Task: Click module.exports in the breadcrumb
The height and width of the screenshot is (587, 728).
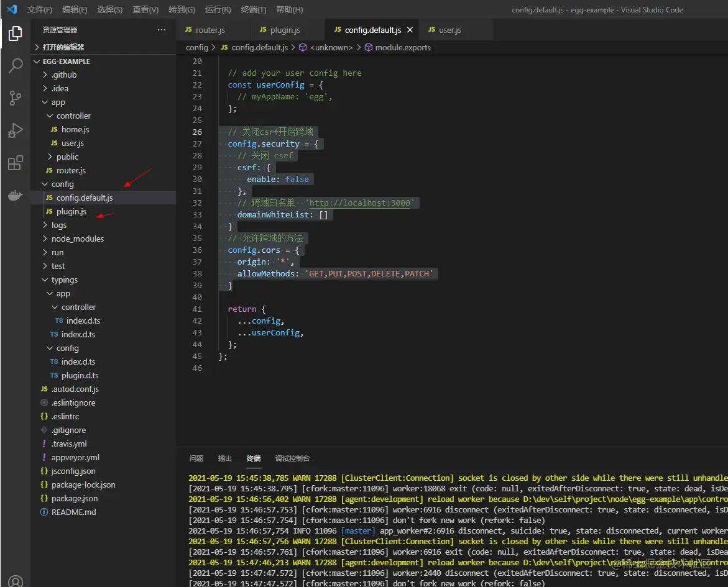Action: (402, 47)
